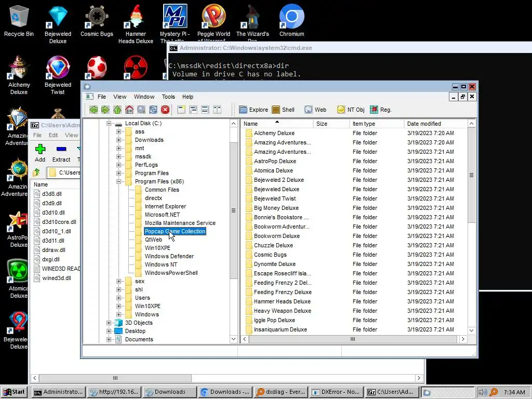
Task: Open the Search magnifier tool
Action: pyautogui.click(x=141, y=110)
